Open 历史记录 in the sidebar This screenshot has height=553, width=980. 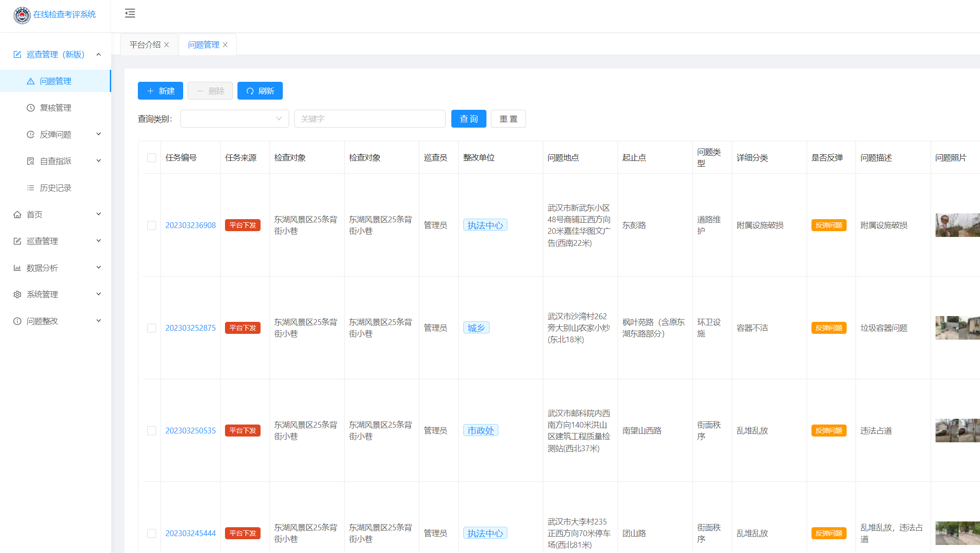[55, 188]
